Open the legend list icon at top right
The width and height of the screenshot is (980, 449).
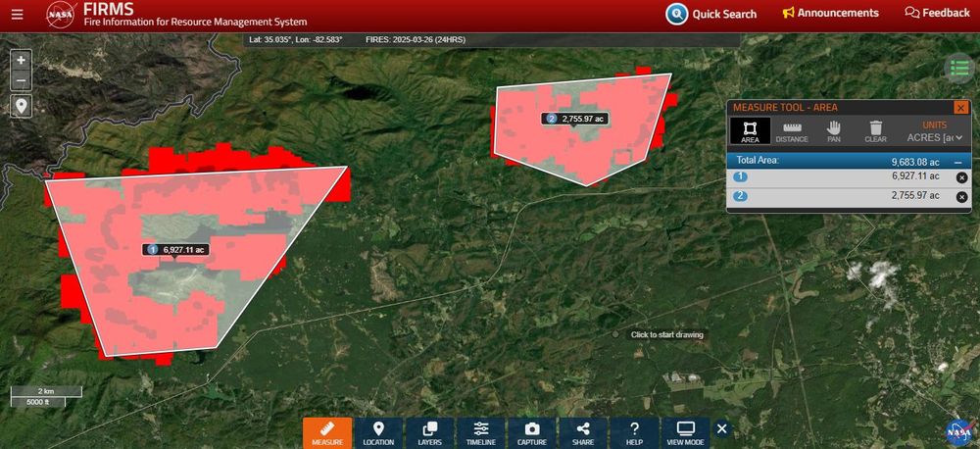coord(959,69)
